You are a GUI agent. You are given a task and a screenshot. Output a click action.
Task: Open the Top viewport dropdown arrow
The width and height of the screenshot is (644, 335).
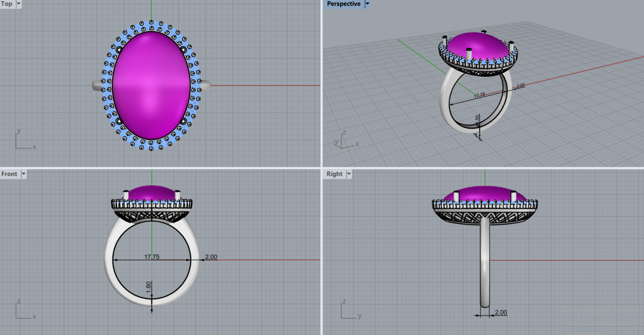19,4
